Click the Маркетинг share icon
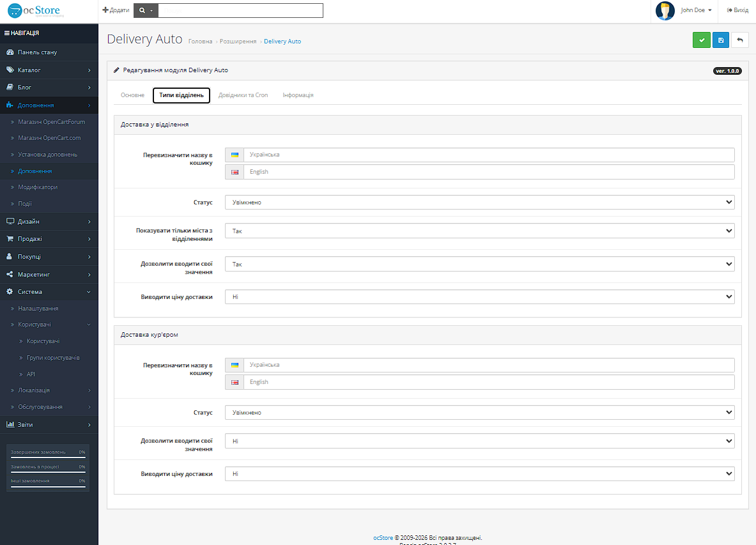 click(x=10, y=274)
